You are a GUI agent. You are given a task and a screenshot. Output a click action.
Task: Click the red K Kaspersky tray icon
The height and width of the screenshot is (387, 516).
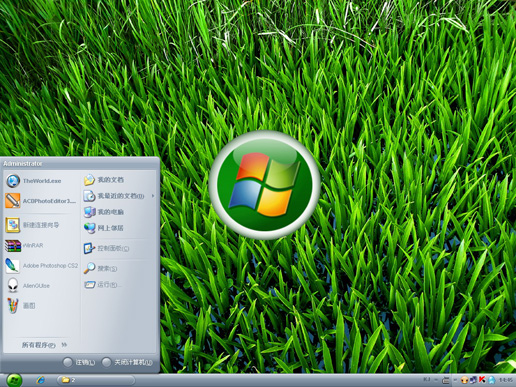click(482, 380)
